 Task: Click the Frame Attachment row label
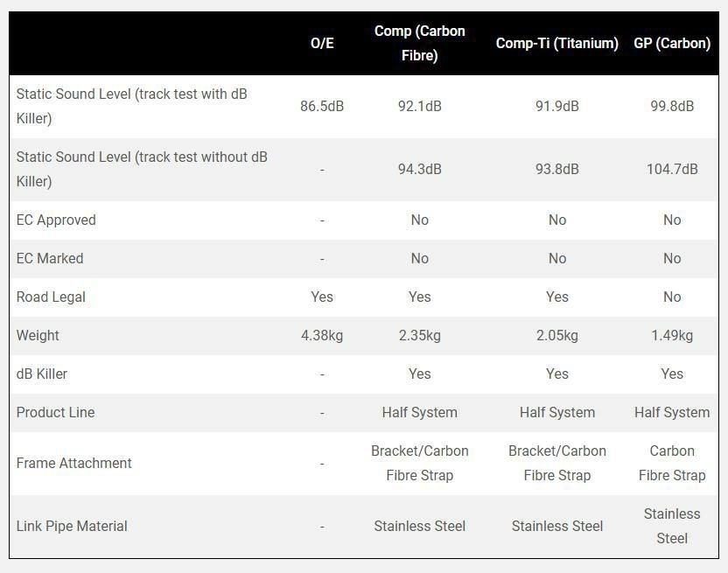(74, 463)
